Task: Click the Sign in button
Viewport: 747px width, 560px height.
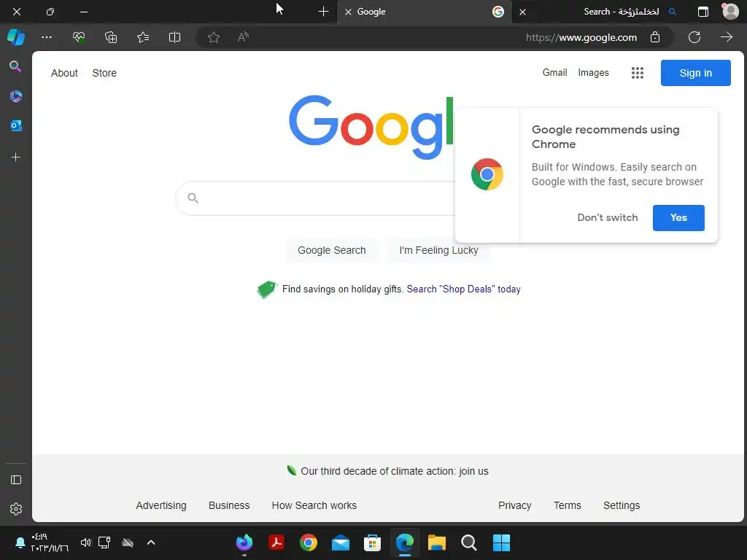Action: click(695, 73)
